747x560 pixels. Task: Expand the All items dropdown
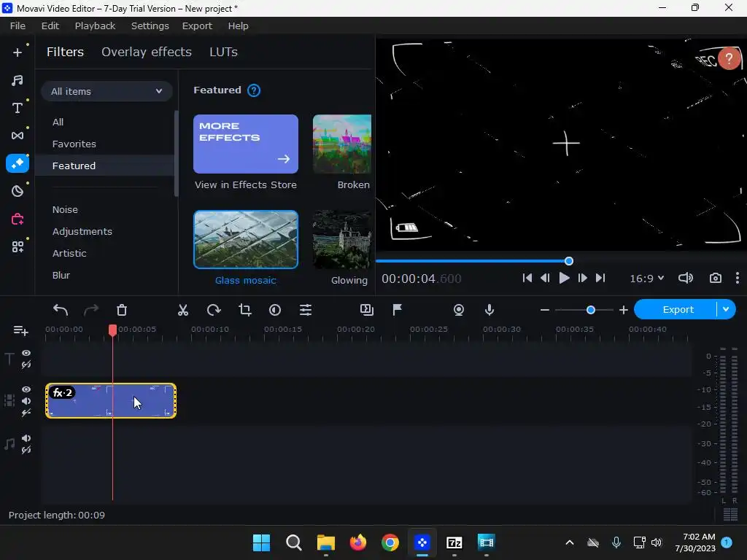pyautogui.click(x=107, y=91)
